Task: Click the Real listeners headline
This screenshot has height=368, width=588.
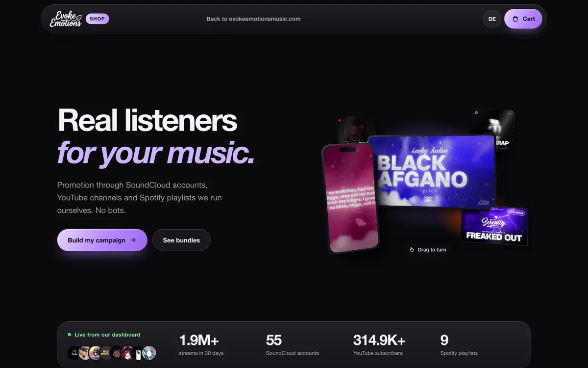Action: (147, 120)
